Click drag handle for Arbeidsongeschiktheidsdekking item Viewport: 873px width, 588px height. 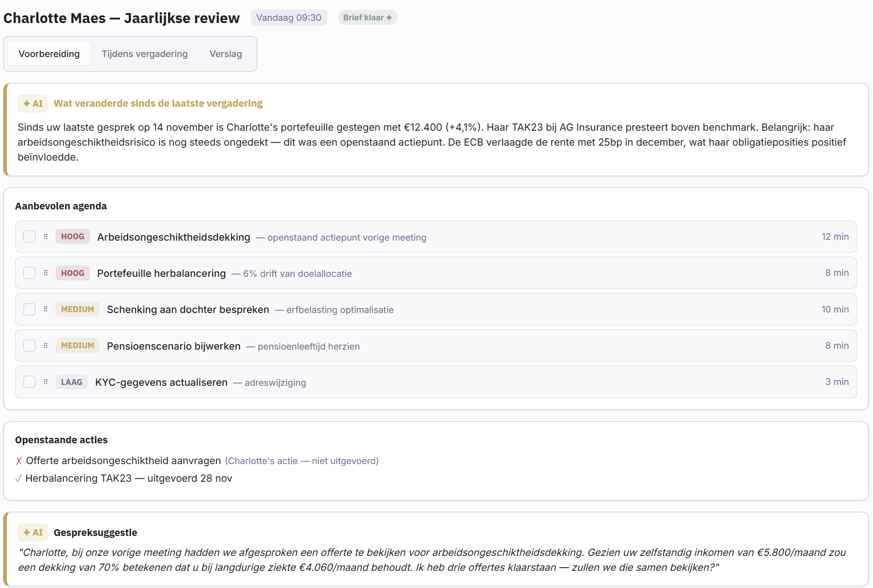point(46,237)
